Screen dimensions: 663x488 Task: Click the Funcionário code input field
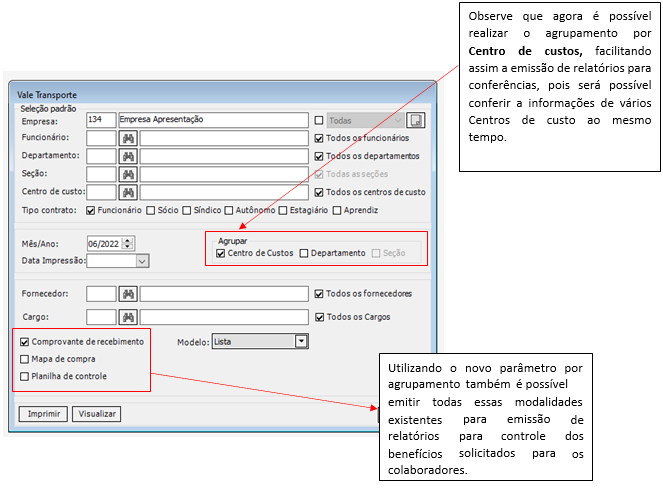[101, 138]
